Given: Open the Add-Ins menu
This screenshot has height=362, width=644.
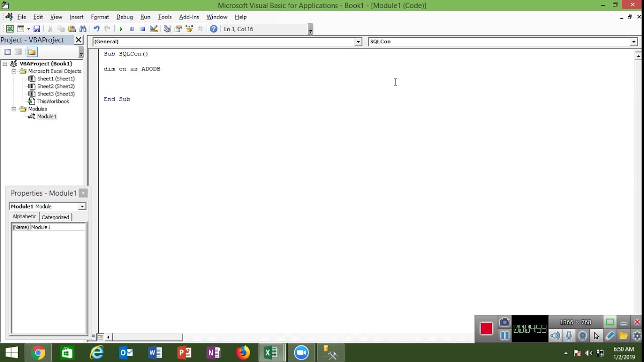Looking at the screenshot, I should pos(189,17).
